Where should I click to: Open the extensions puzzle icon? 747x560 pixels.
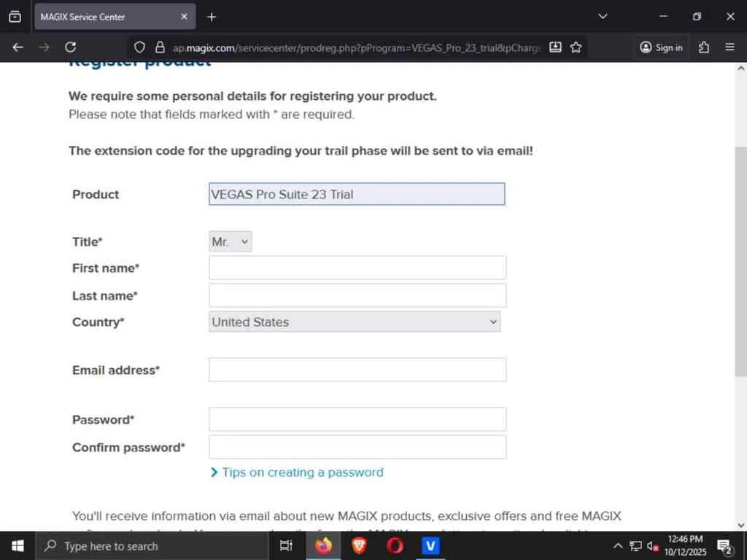pyautogui.click(x=704, y=47)
